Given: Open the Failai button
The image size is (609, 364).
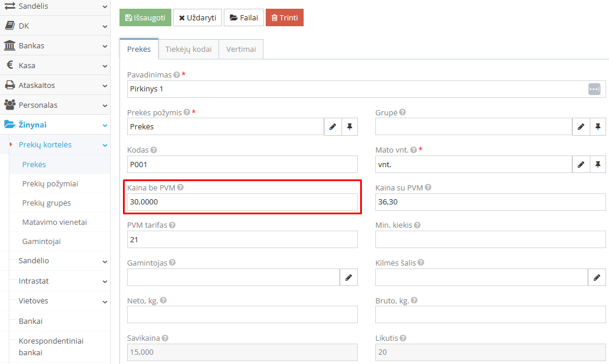Looking at the screenshot, I should (x=244, y=17).
